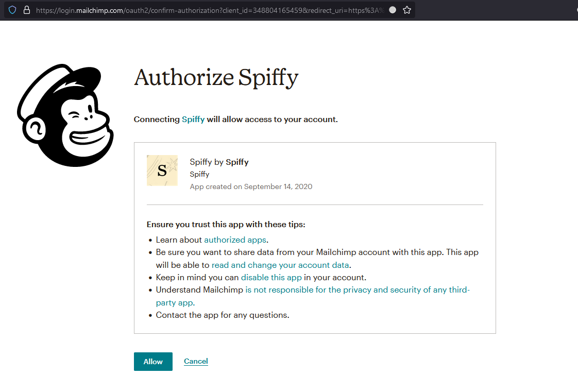Click the round gray icon in the address bar
This screenshot has width=578, height=392.
(x=393, y=10)
